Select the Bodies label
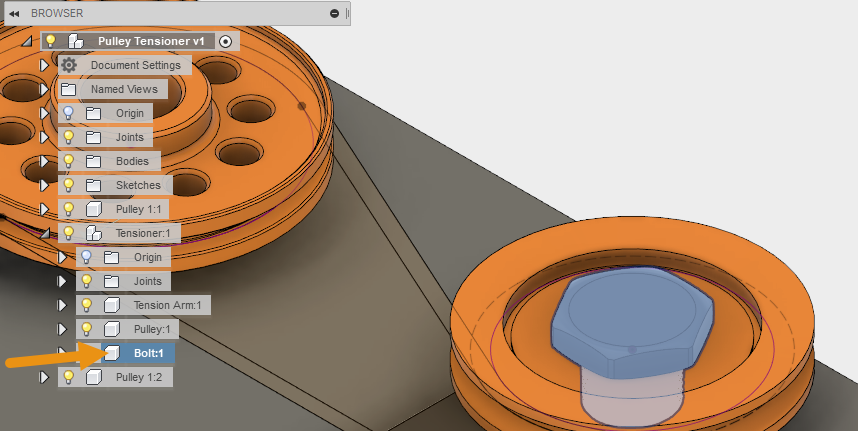The width and height of the screenshot is (858, 431). (x=132, y=161)
